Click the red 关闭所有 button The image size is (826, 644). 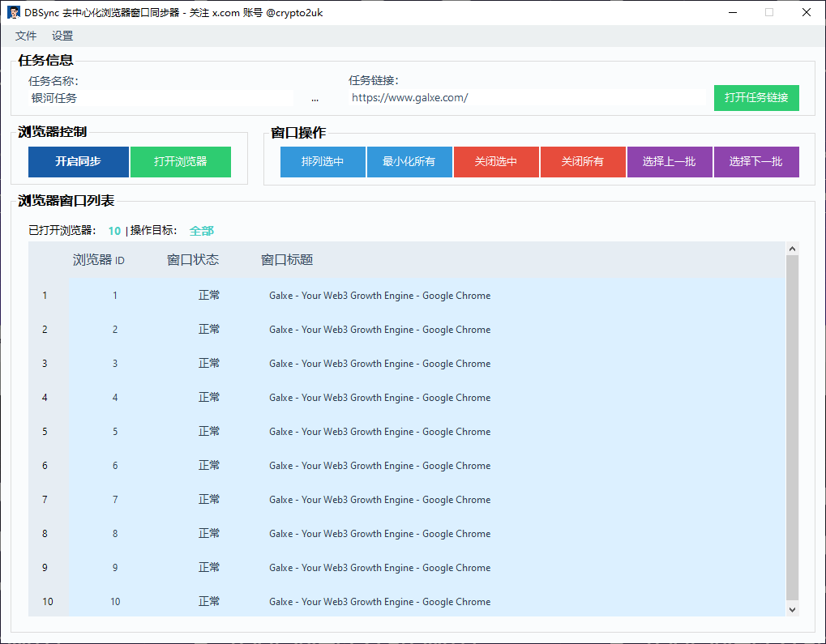pyautogui.click(x=583, y=162)
